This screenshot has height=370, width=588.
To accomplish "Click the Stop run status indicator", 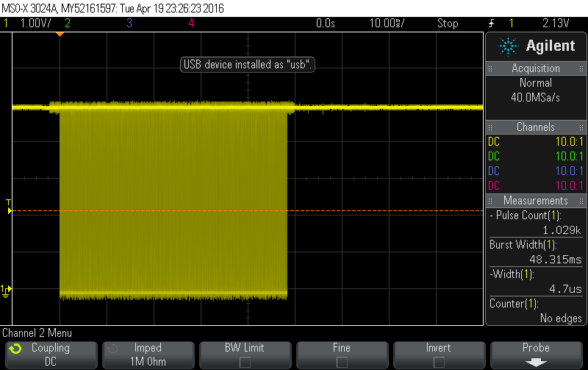I will click(448, 24).
